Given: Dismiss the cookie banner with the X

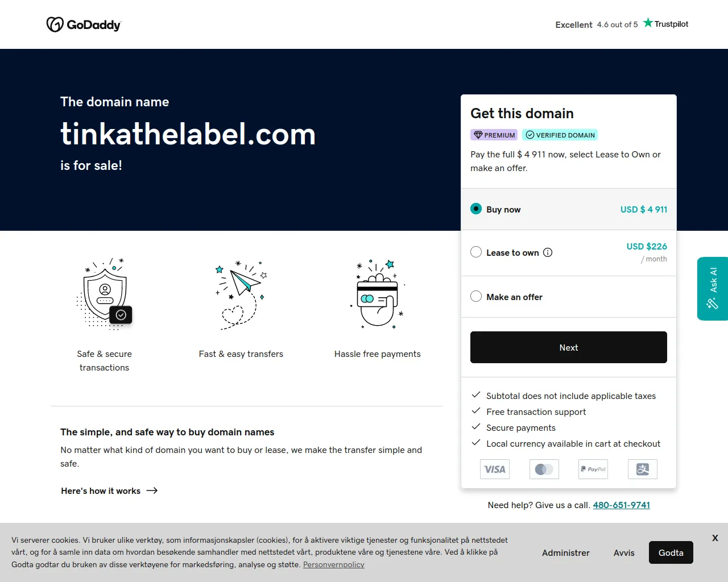Looking at the screenshot, I should (715, 538).
